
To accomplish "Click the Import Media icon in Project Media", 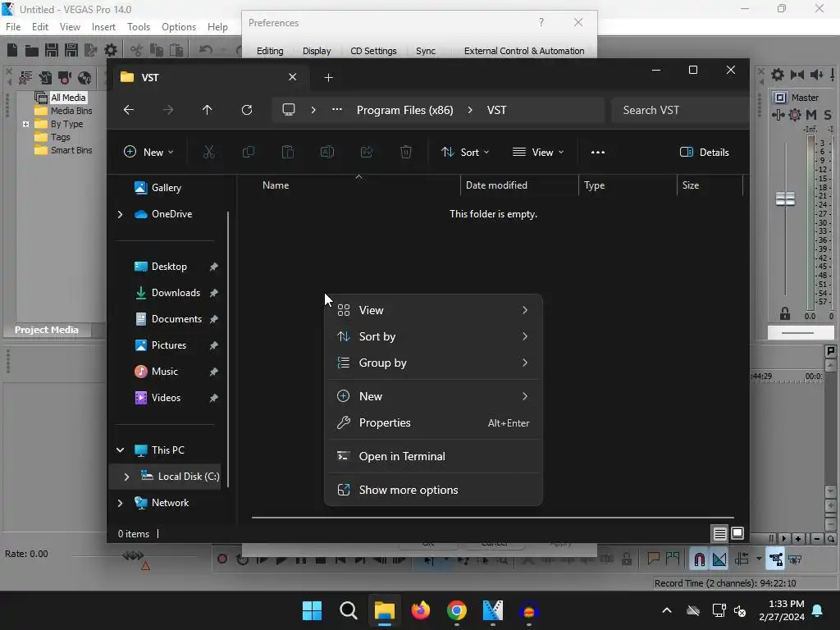I will (x=45, y=78).
